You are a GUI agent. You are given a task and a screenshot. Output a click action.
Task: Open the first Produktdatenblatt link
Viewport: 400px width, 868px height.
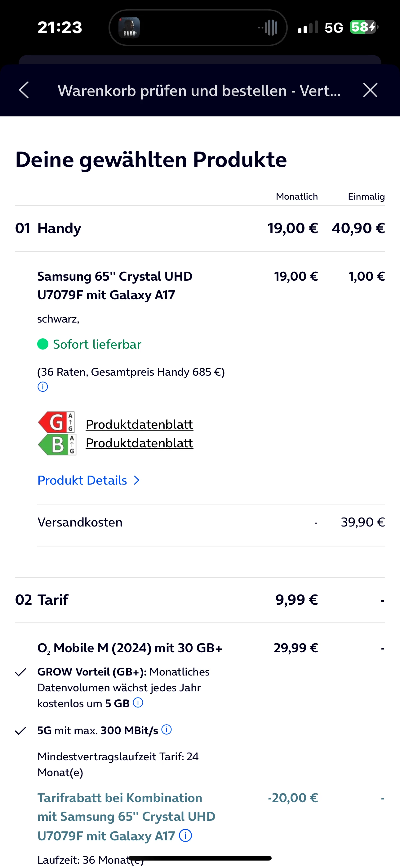(x=140, y=424)
